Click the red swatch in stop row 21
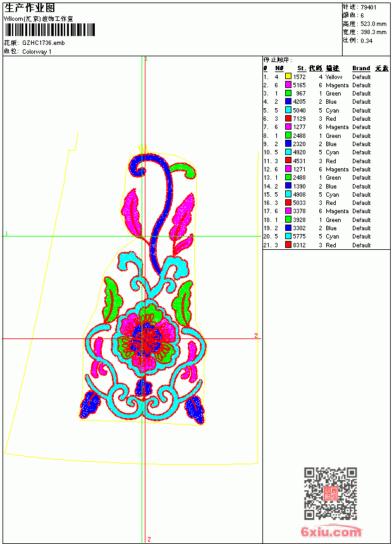The height and width of the screenshot is (544, 392). (x=288, y=245)
